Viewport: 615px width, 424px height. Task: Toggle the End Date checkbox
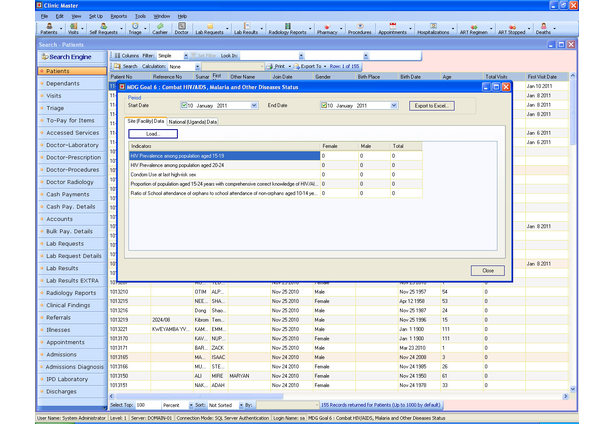click(x=324, y=105)
